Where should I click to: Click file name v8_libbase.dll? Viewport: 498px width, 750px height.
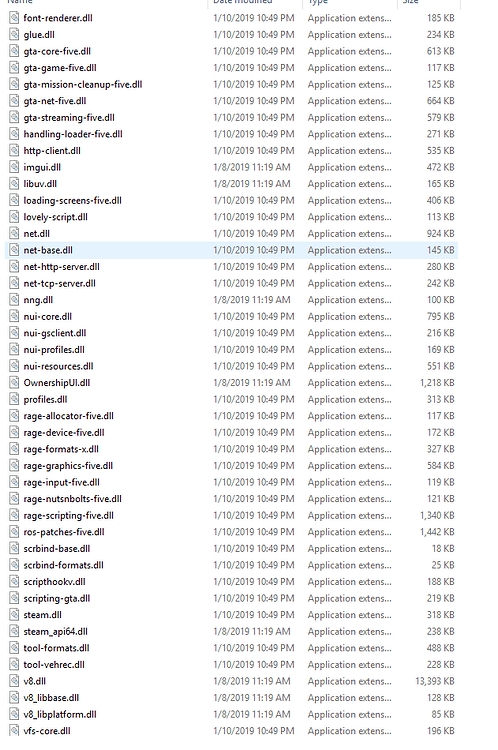51,698
